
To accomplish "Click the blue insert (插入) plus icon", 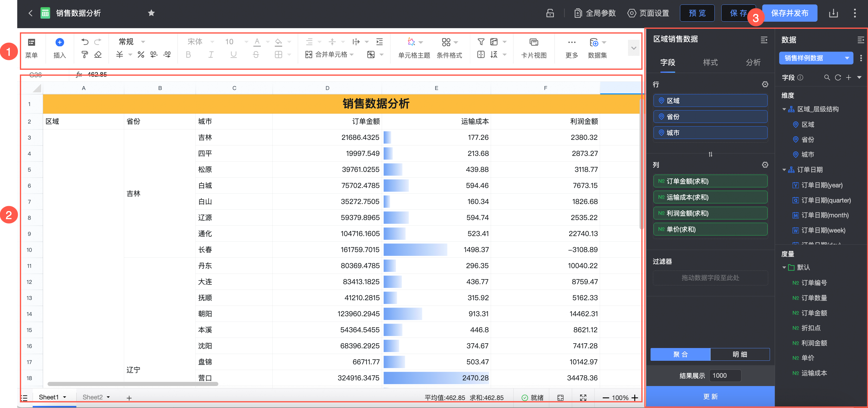I will 60,42.
